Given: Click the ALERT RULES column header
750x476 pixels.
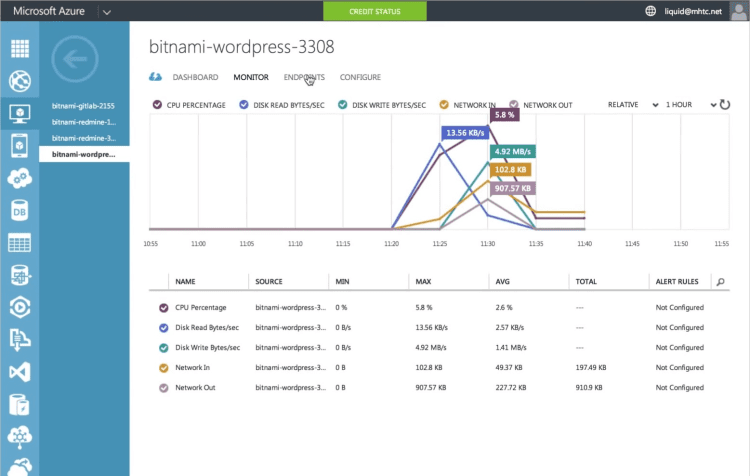Looking at the screenshot, I should (677, 281).
